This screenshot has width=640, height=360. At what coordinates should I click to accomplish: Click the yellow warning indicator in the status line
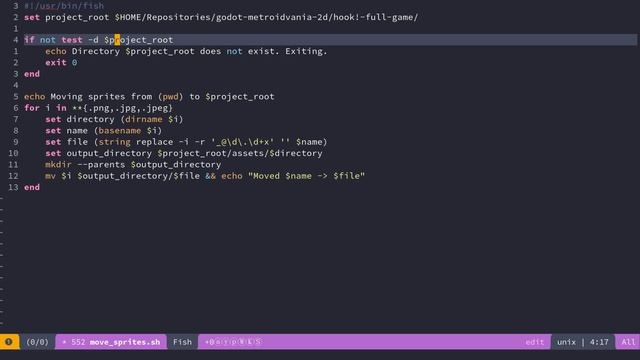click(x=9, y=342)
